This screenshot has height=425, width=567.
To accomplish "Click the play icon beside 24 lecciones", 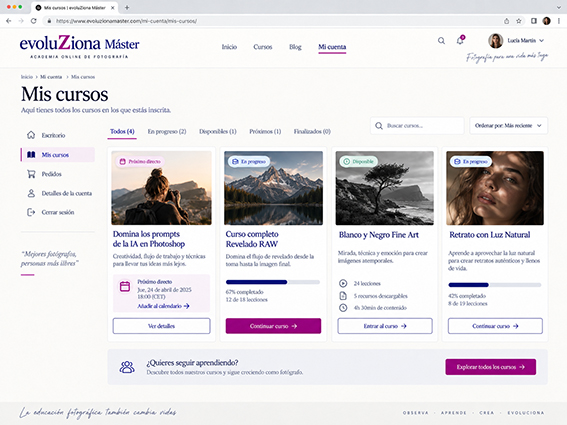I will (x=343, y=283).
